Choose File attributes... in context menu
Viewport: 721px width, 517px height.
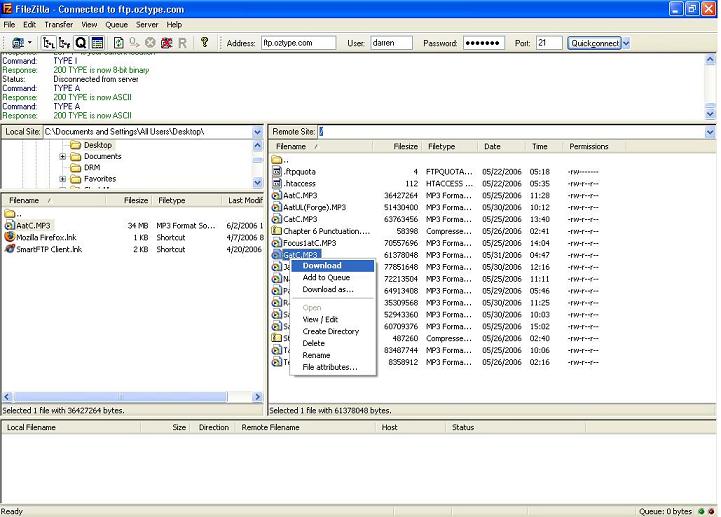[x=333, y=367]
